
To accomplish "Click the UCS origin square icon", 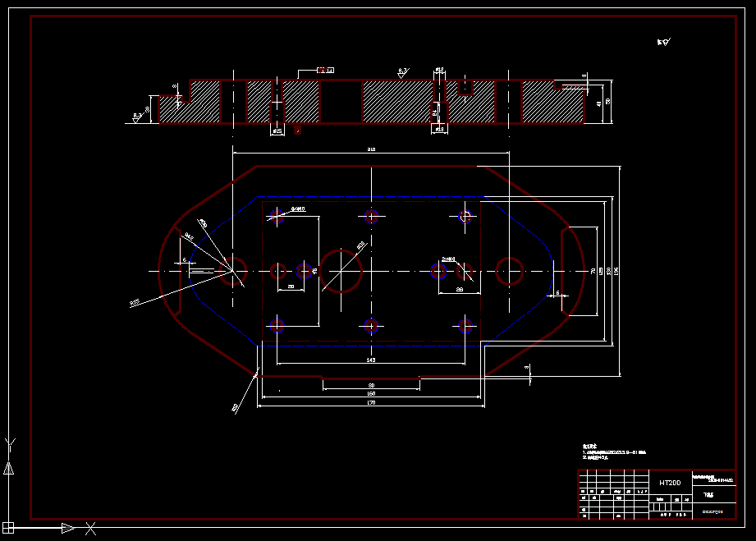I will [x=8, y=528].
